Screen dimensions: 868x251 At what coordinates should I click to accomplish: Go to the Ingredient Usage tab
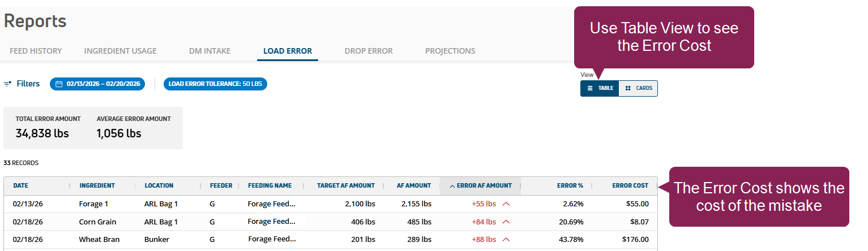[x=120, y=51]
